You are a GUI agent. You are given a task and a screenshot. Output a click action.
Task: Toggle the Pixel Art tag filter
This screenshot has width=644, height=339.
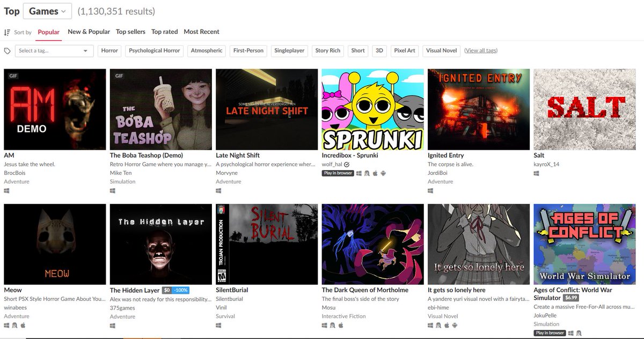click(x=405, y=50)
